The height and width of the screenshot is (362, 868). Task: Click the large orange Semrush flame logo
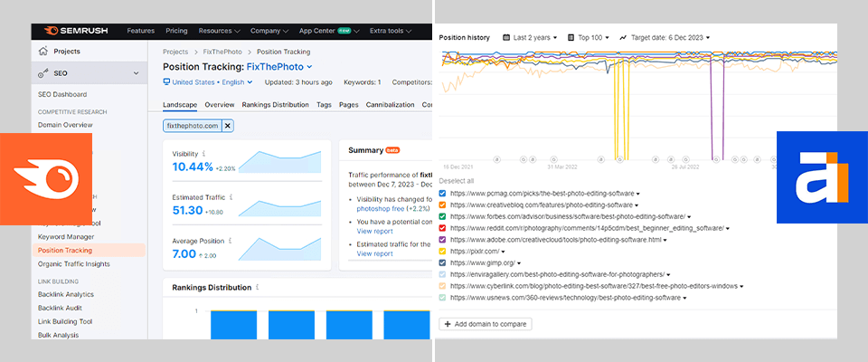[46, 179]
